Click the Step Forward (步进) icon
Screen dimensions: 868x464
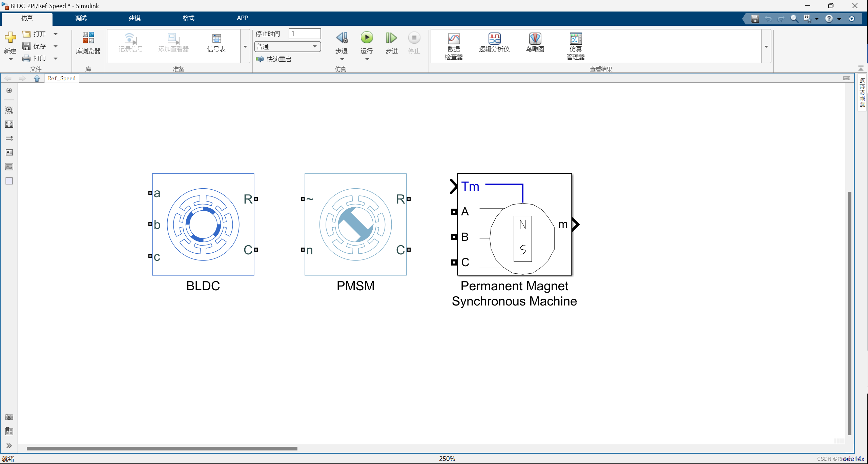coord(391,38)
